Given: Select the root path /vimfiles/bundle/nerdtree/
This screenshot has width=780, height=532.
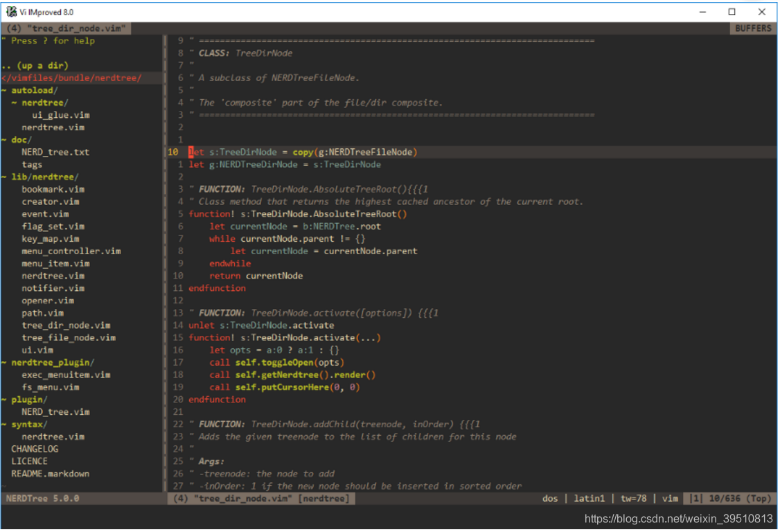Looking at the screenshot, I should [71, 78].
